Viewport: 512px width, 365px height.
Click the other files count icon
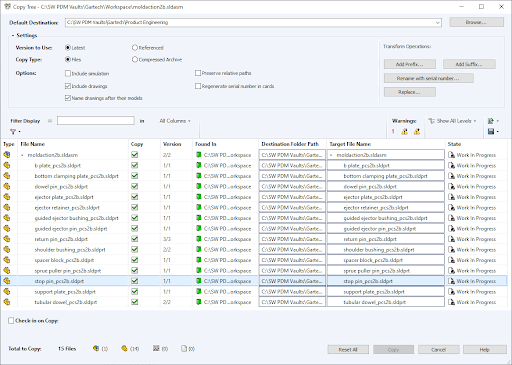pyautogui.click(x=184, y=348)
